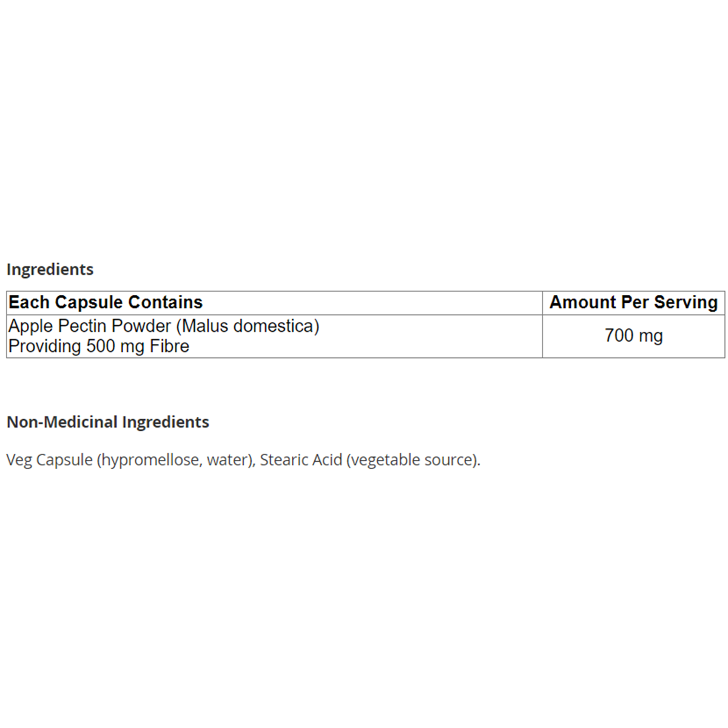This screenshot has width=728, height=728.
Task: Click the 700 mg amount cell
Action: click(x=633, y=335)
